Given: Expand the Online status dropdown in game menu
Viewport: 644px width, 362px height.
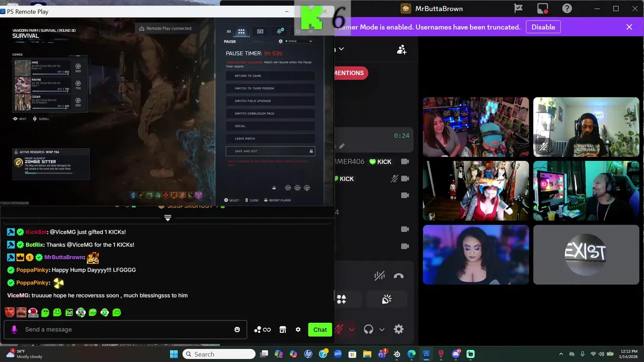Looking at the screenshot, I should [x=299, y=41].
